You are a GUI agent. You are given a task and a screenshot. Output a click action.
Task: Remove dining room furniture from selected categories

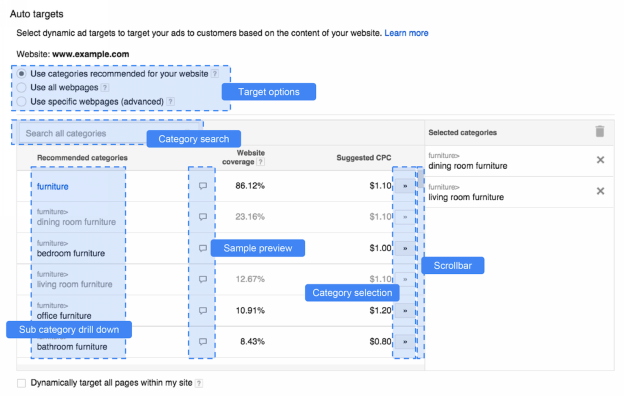point(601,160)
